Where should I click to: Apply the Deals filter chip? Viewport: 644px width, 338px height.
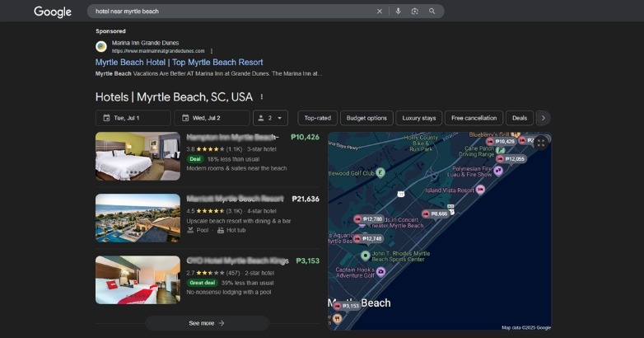tap(520, 118)
